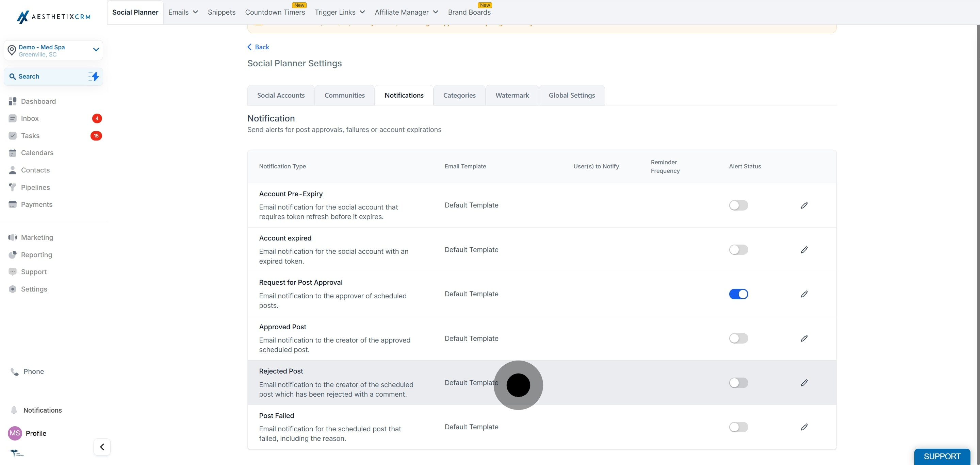Open the Pipelines funnel icon in sidebar
Image resolution: width=980 pixels, height=465 pixels.
[13, 187]
